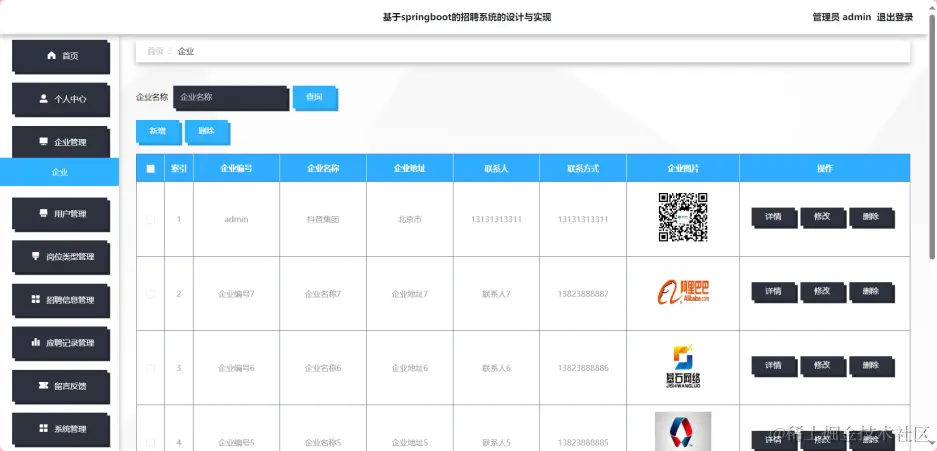Screen dimensions: 937x451
Task: Click the 企业图片 column header
Action: [683, 168]
